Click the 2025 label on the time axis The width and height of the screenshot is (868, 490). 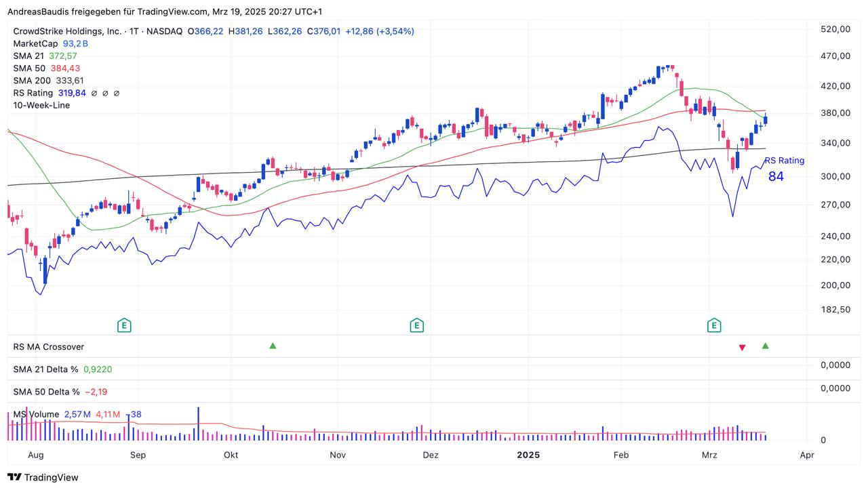click(x=528, y=455)
